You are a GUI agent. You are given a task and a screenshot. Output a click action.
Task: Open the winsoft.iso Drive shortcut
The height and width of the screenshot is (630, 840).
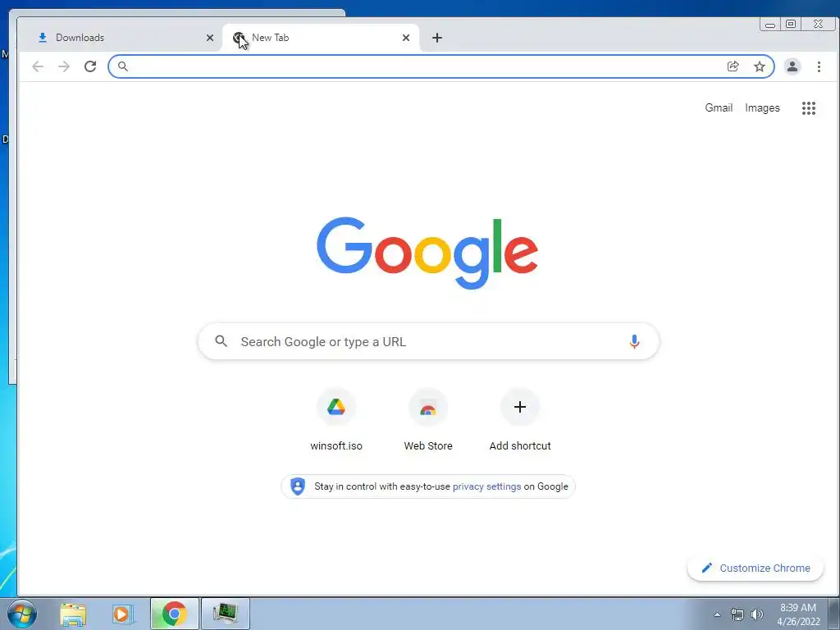coord(336,420)
